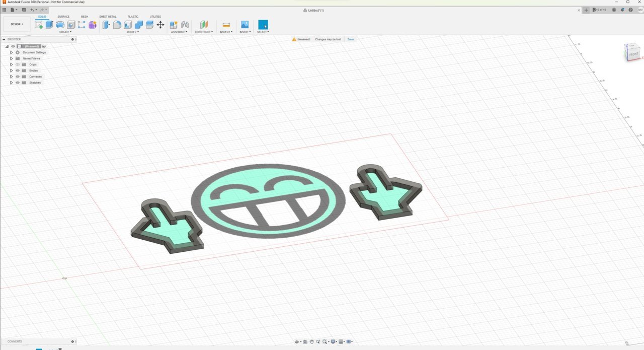Switch to the UTILITIES tab
Image resolution: width=644 pixels, height=350 pixels.
coord(155,17)
